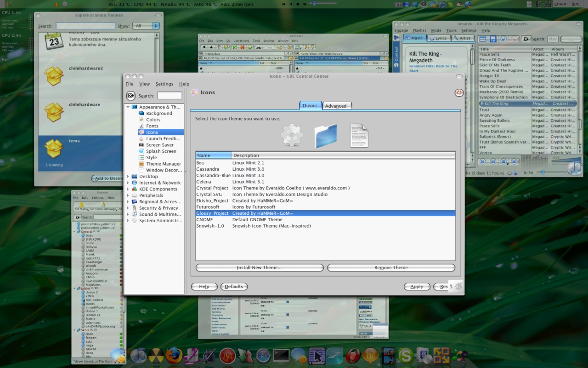This screenshot has width=588, height=368.
Task: Click the blue folder preview icon
Action: click(x=326, y=136)
